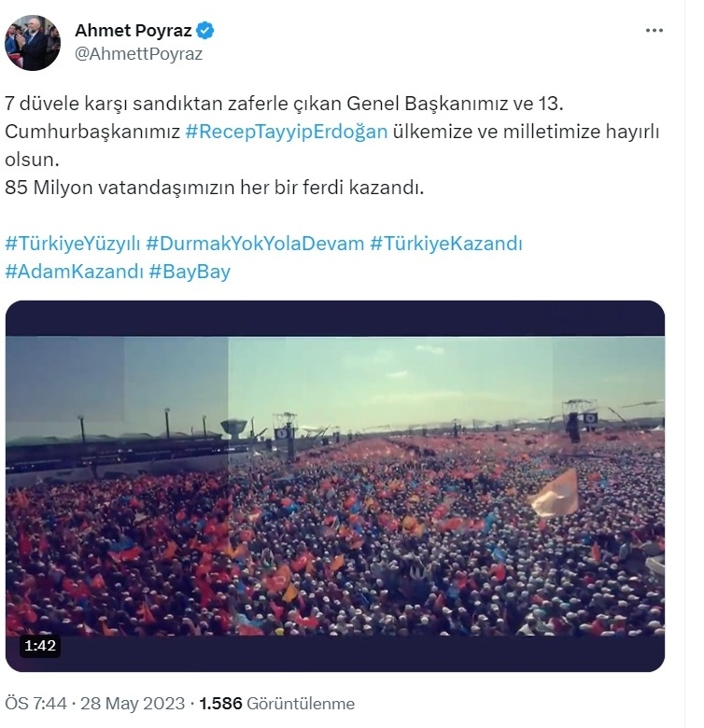Select the #DurmakYokYolaDevam hashtag
This screenshot has width=704, height=728.
coord(255,244)
